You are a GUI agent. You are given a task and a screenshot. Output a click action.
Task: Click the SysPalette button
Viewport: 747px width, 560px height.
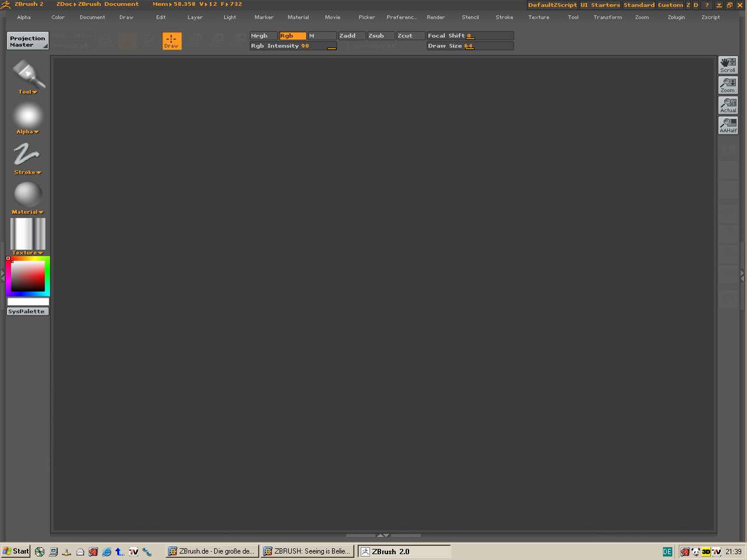[27, 311]
